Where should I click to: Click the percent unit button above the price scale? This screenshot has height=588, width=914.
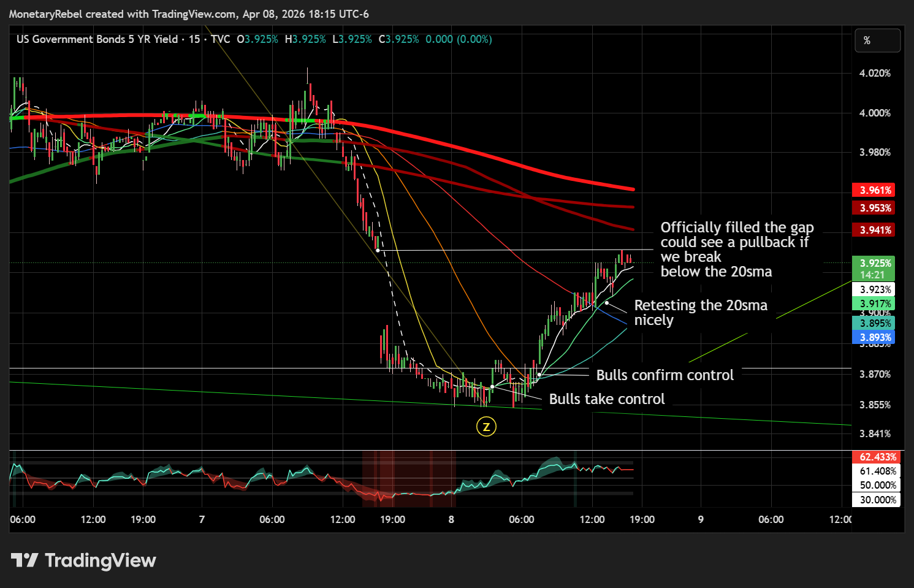(878, 40)
